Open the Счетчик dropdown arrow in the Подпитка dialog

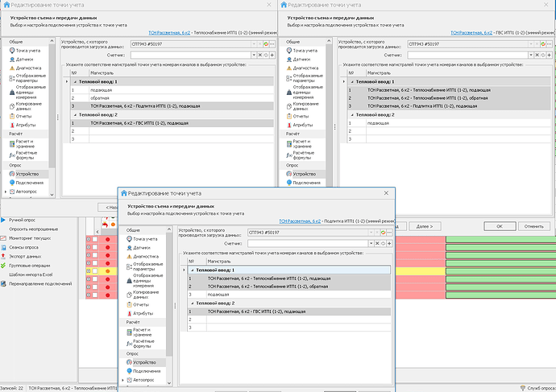(x=371, y=243)
